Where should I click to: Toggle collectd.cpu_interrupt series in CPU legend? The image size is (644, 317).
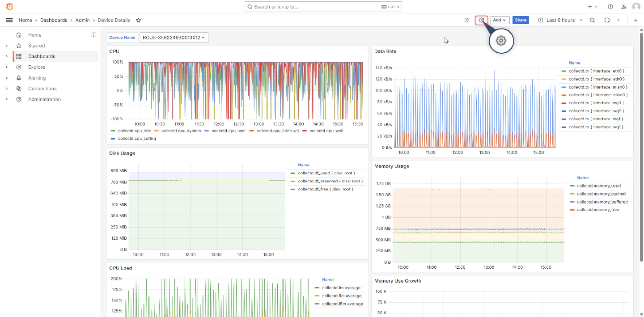click(278, 131)
